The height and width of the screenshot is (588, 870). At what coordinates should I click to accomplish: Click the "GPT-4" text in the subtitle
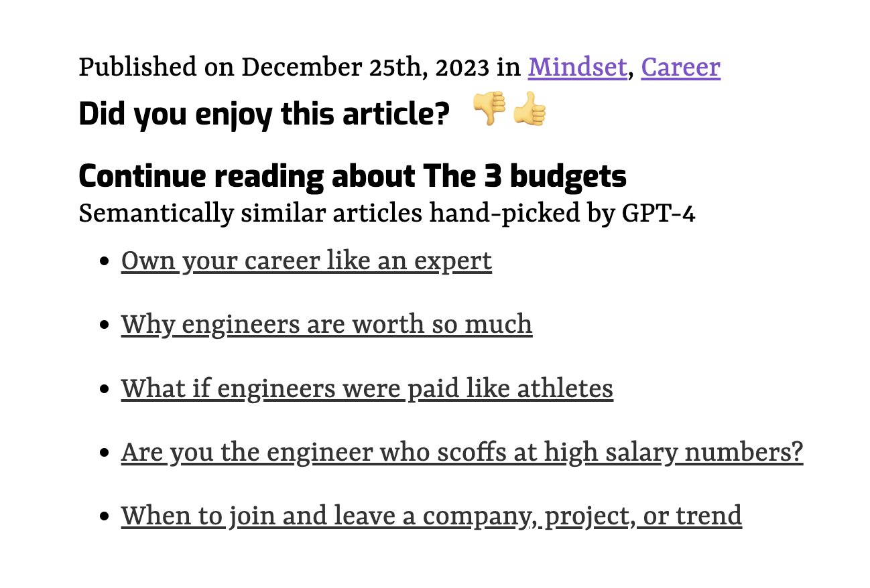click(x=658, y=214)
